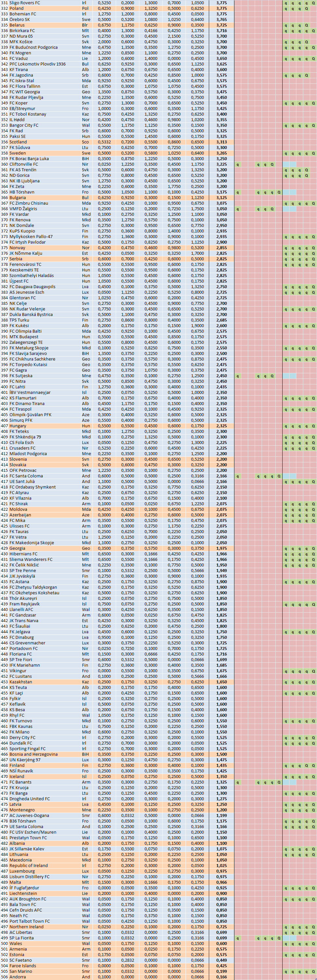Click the MFK Košice team name

tap(21, 42)
